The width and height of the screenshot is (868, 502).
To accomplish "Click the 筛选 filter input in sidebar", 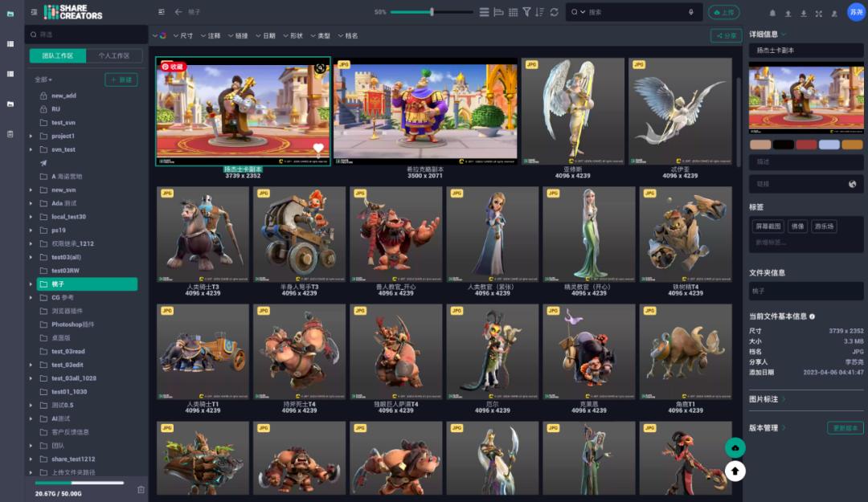I will click(87, 35).
